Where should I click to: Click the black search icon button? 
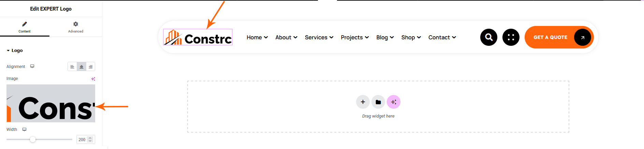coord(488,37)
